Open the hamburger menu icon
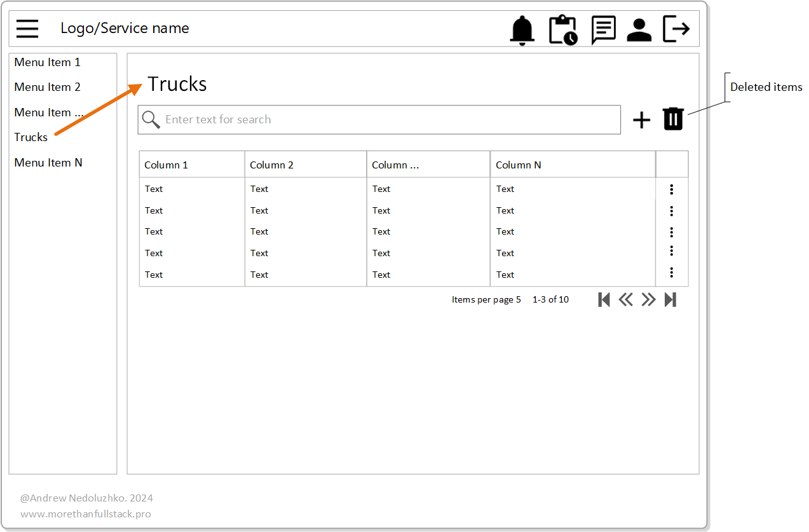Screen dimensions: 809x532 point(27,29)
